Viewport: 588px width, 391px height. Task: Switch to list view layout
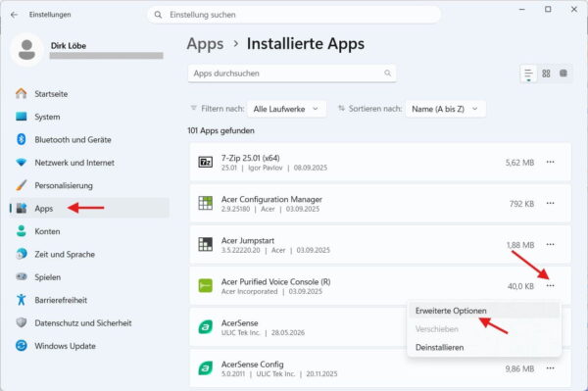click(528, 73)
